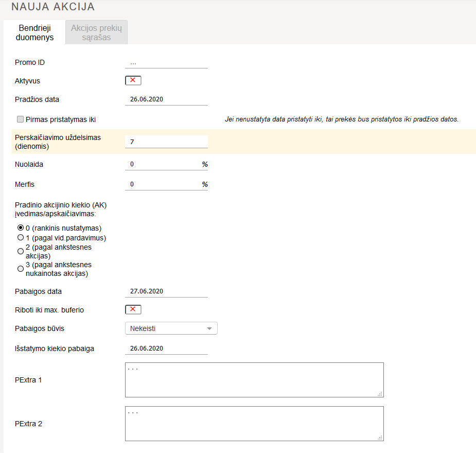Viewport: 476px width, 453px height.
Task: Grab the PExtra 2 textarea resize handle
Action: [380, 437]
